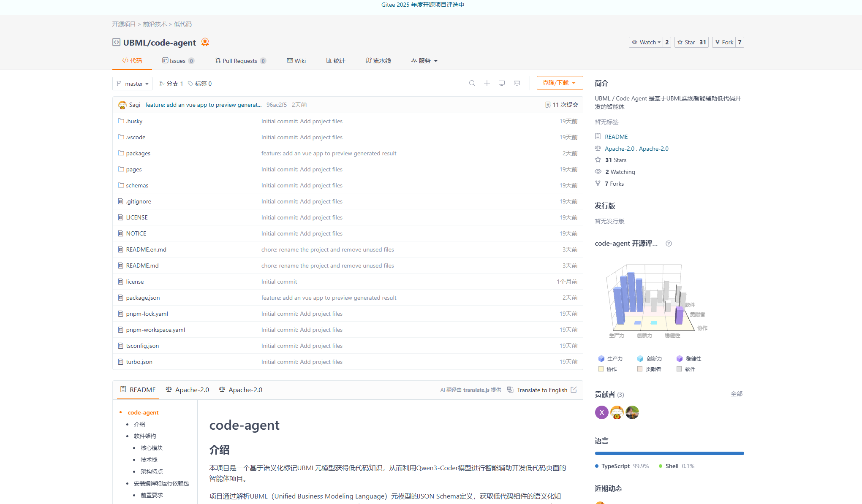Viewport: 862px width, 504px height.
Task: Open the 11 次提交 commits link
Action: click(x=561, y=105)
